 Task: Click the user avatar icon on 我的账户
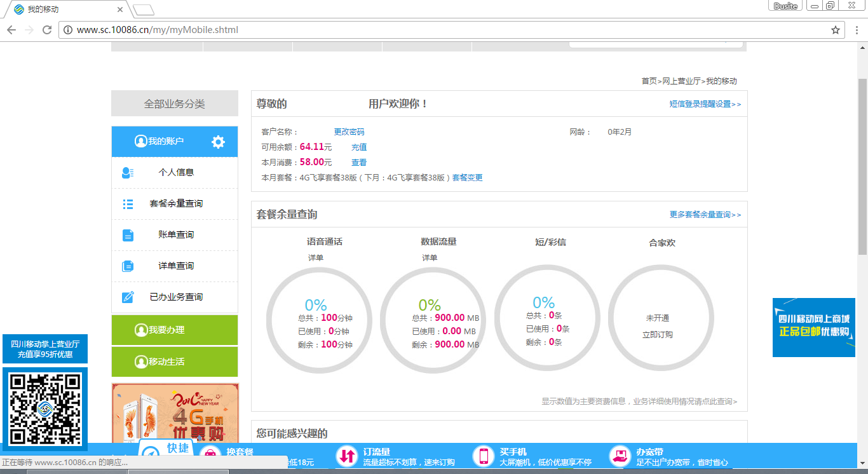pyautogui.click(x=141, y=141)
